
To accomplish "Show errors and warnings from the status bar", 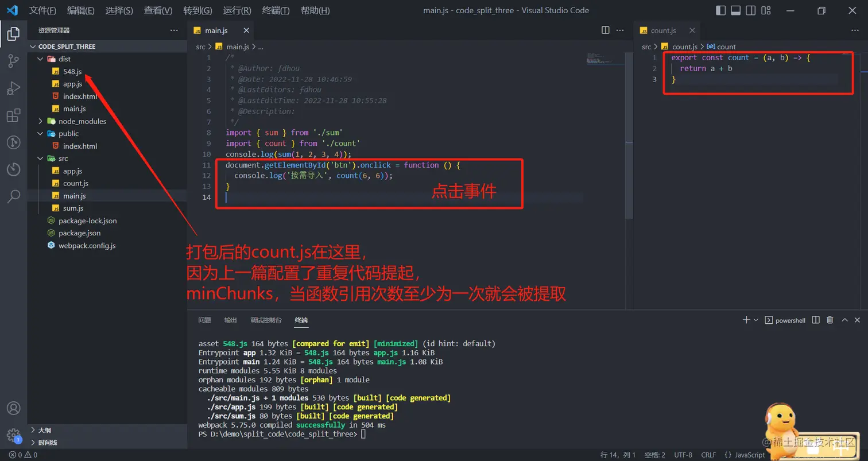I will [x=23, y=455].
